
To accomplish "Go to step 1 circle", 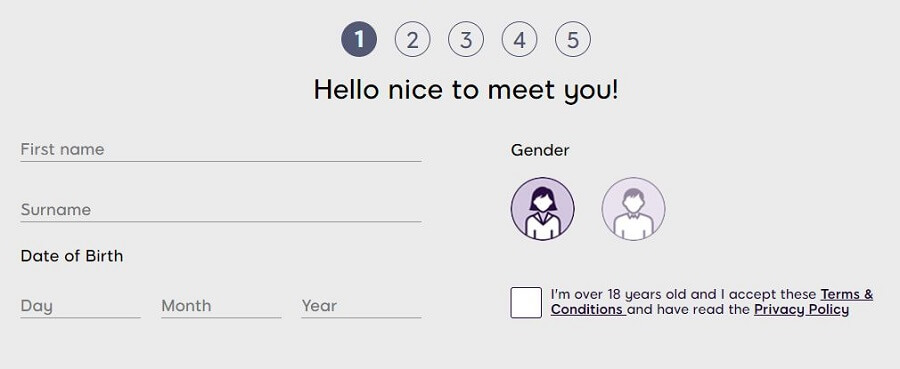I will (359, 39).
